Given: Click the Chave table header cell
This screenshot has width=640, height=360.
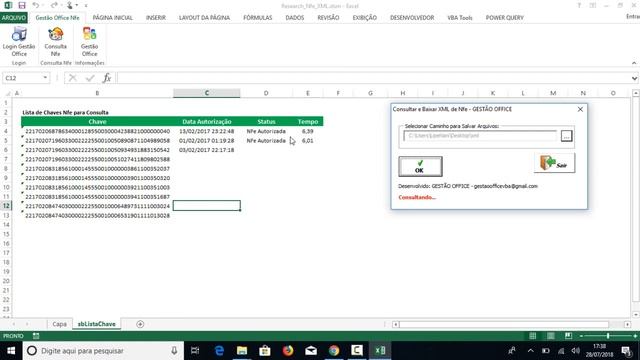Looking at the screenshot, I should coord(97,122).
